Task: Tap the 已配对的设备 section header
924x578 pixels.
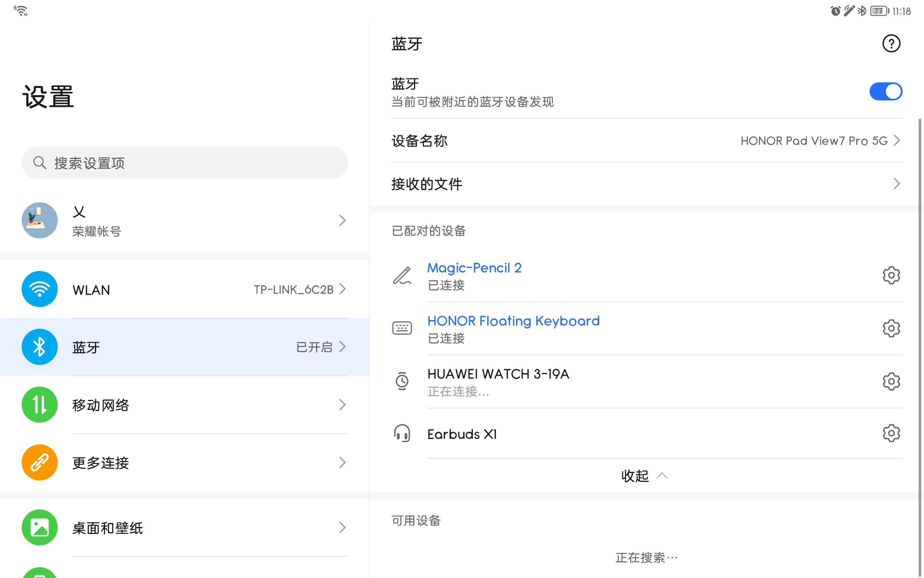Action: pyautogui.click(x=428, y=231)
